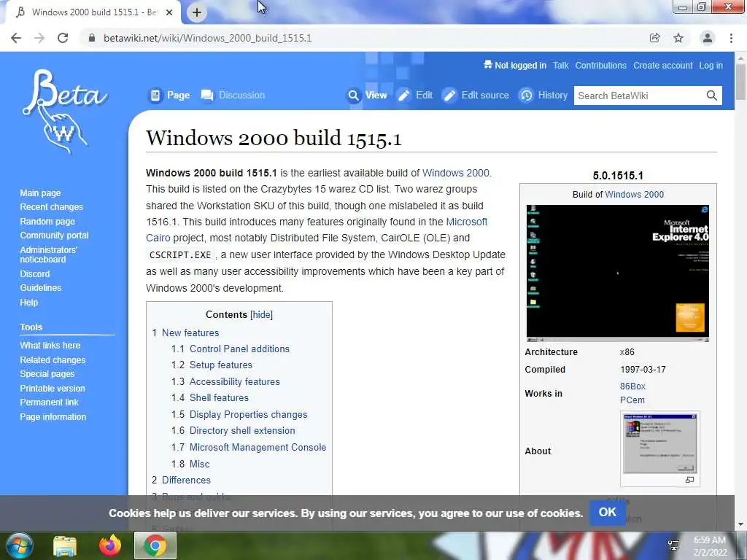The width and height of the screenshot is (747, 560).
Task: Click the browser back arrow
Action: click(16, 38)
